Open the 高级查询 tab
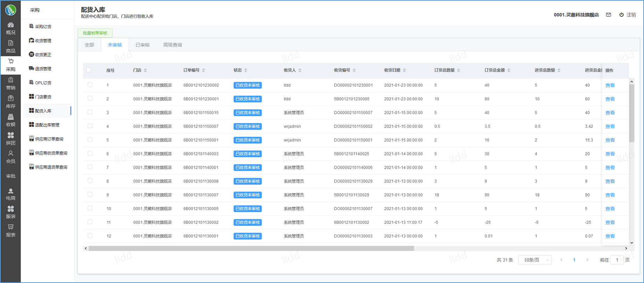 click(172, 45)
